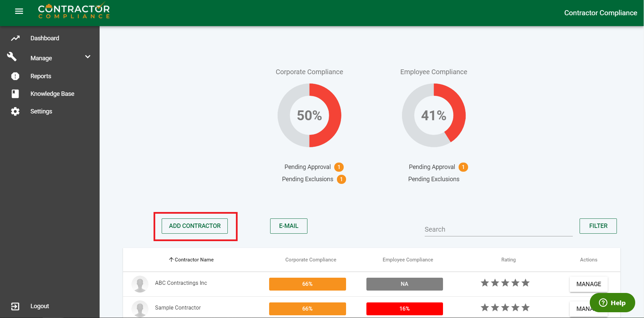The width and height of the screenshot is (644, 318).
Task: Click the Logout exit icon
Action: [x=15, y=306]
